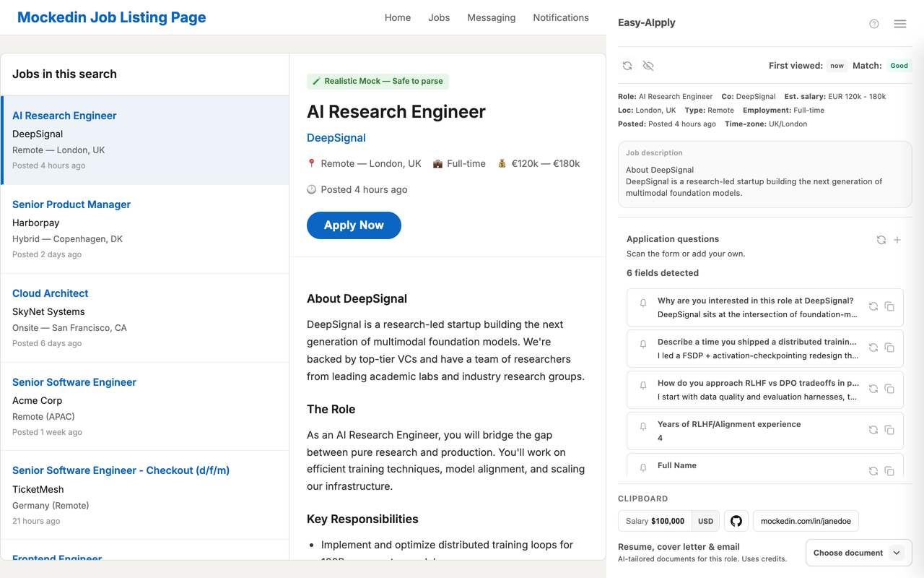Click the Apply Now button
Viewport: 924px width, 578px height.
tap(354, 225)
